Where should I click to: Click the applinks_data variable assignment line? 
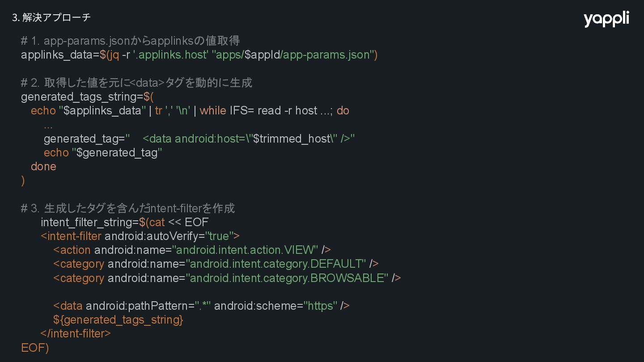(199, 55)
